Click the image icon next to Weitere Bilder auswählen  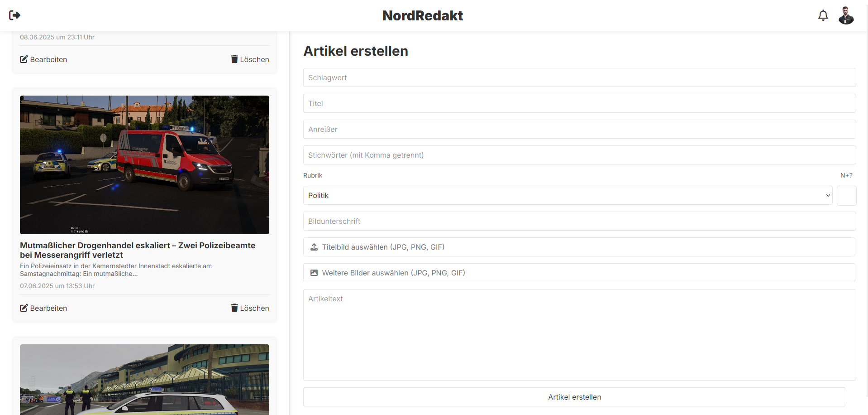click(x=313, y=272)
